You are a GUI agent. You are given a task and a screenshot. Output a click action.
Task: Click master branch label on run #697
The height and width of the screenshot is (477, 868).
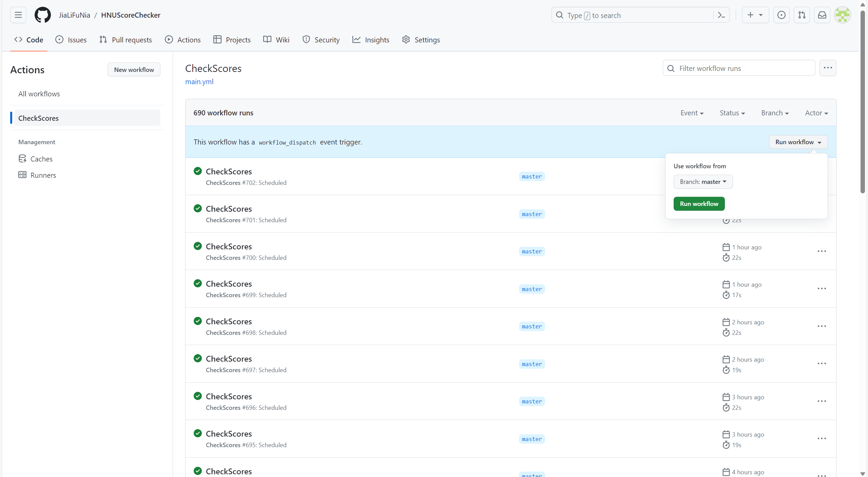(532, 364)
